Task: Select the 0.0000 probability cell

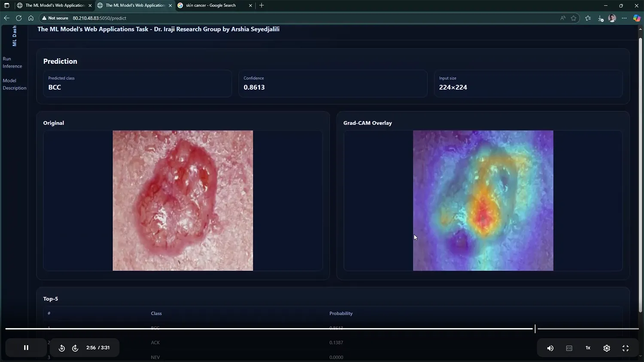Action: click(x=336, y=357)
